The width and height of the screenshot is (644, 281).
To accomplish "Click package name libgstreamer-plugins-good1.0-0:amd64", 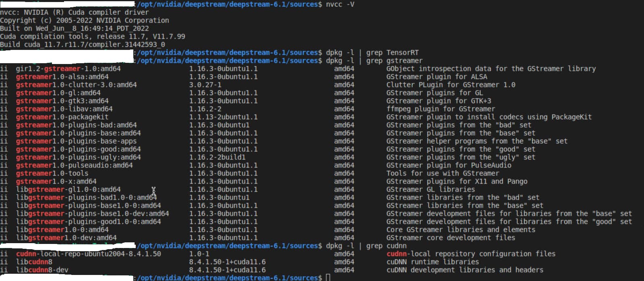I will pyautogui.click(x=89, y=222).
